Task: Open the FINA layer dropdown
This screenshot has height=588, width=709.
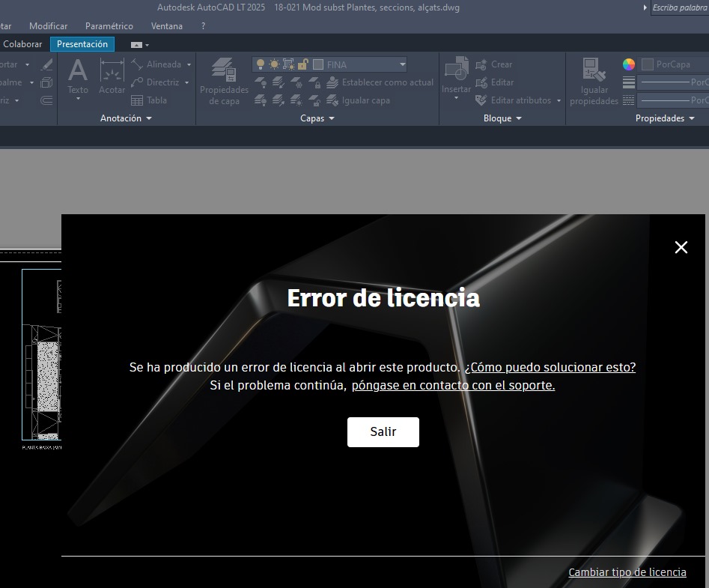Action: (x=401, y=64)
